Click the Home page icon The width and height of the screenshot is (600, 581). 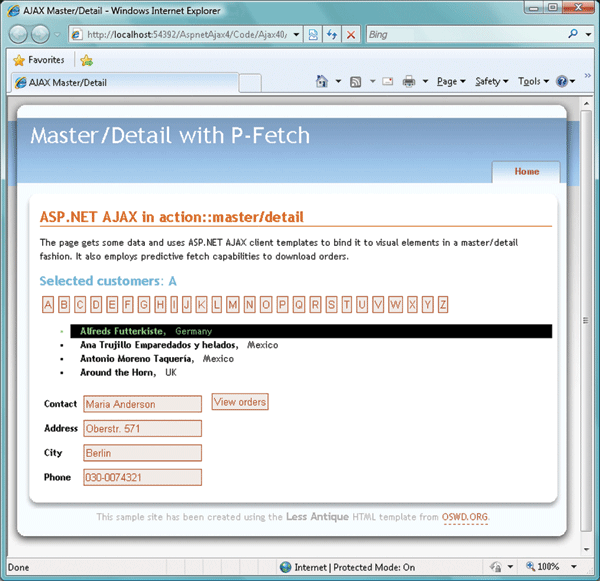(x=322, y=81)
